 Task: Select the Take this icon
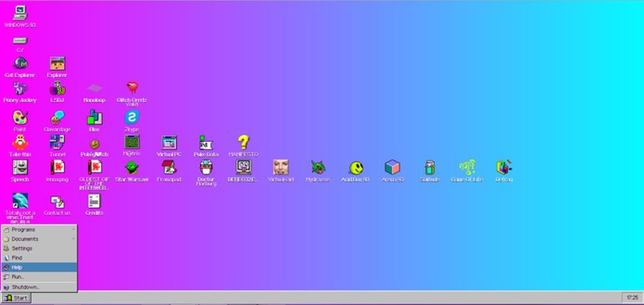pyautogui.click(x=20, y=143)
